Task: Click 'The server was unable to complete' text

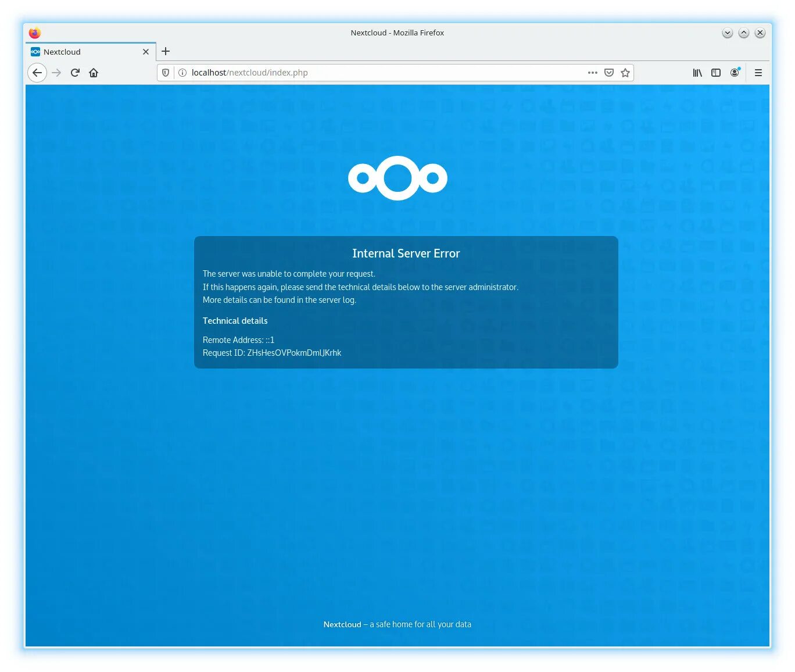Action: tap(289, 274)
